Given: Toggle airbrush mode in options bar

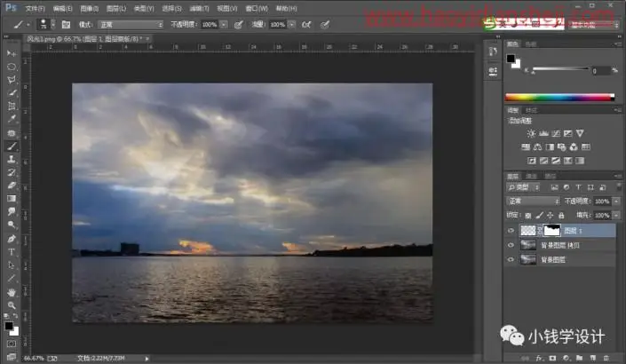Looking at the screenshot, I should pos(306,25).
